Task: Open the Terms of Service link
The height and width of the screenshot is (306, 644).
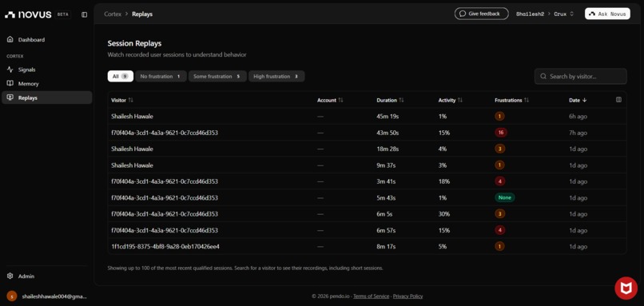Action: click(x=372, y=296)
